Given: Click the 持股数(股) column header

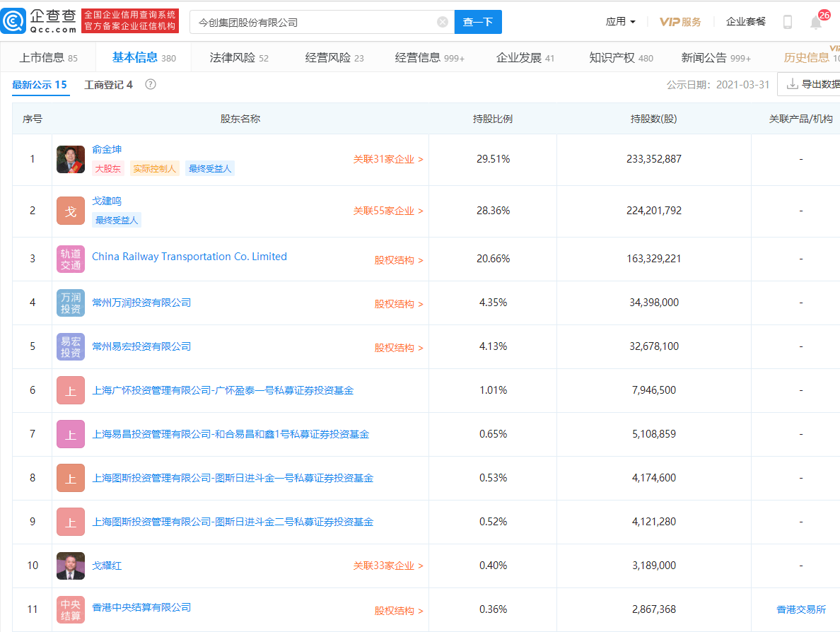Looking at the screenshot, I should [x=653, y=119].
